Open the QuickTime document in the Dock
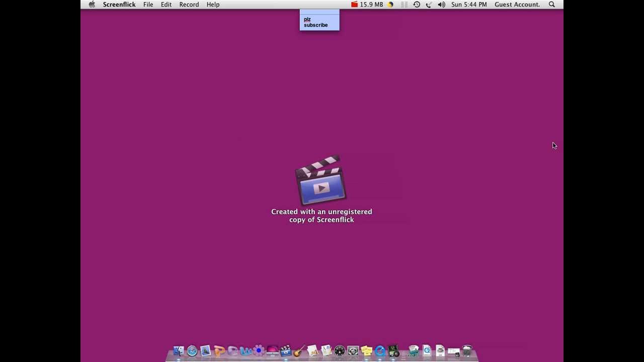Screen dimensions: 644x362 click(x=427, y=350)
